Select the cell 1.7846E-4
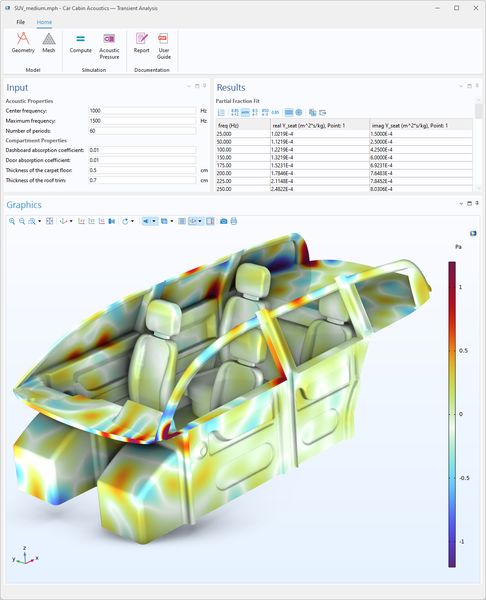486x600 pixels. tap(320, 173)
